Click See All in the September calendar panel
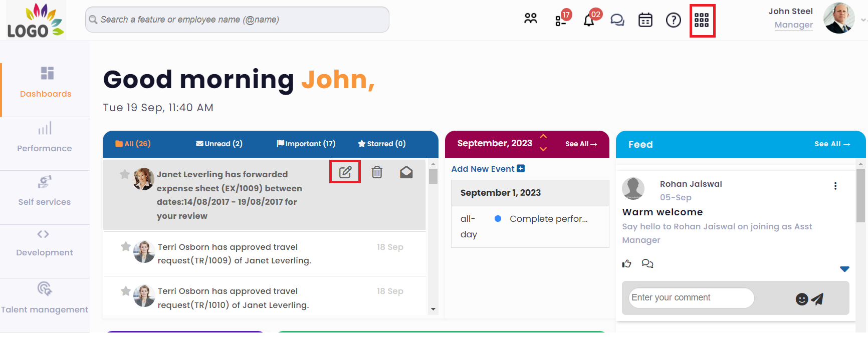868x338 pixels. [581, 144]
